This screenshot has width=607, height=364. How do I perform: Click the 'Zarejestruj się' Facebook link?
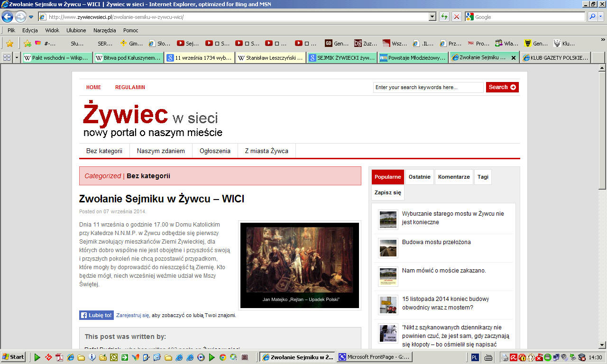[133, 315]
